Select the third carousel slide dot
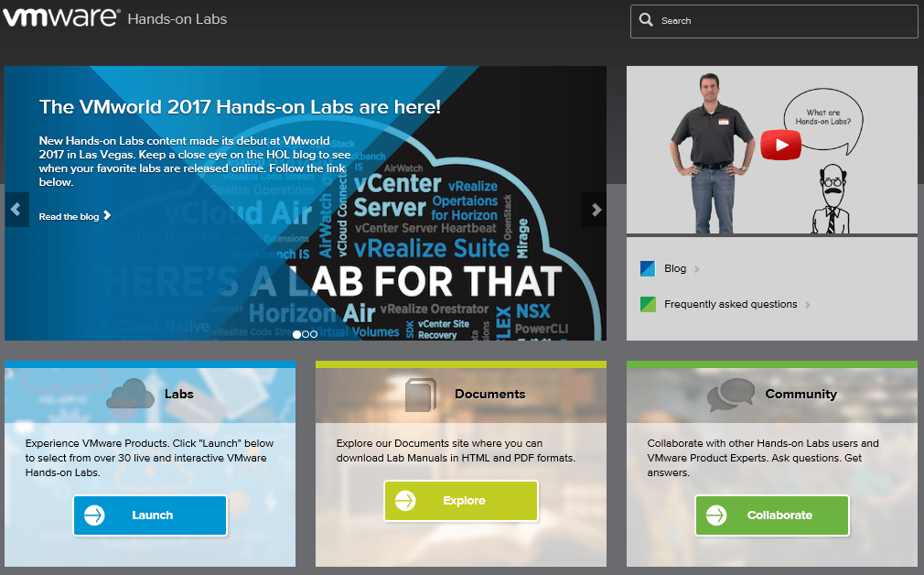The image size is (924, 575). point(314,334)
